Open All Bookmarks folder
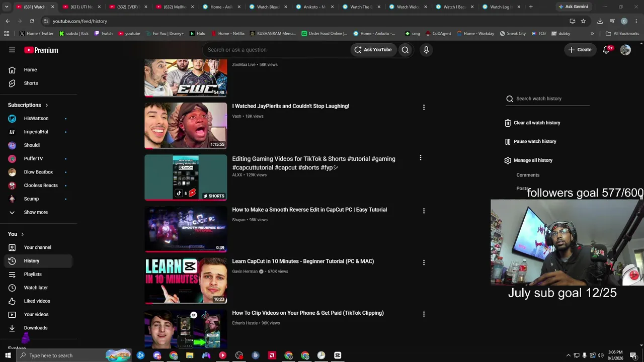 pyautogui.click(x=622, y=34)
